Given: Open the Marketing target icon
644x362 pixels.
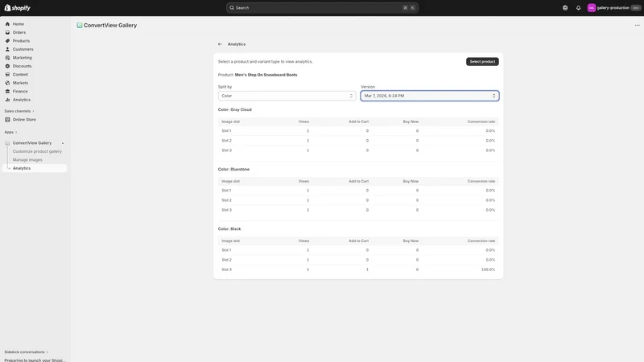Looking at the screenshot, I should [7, 58].
